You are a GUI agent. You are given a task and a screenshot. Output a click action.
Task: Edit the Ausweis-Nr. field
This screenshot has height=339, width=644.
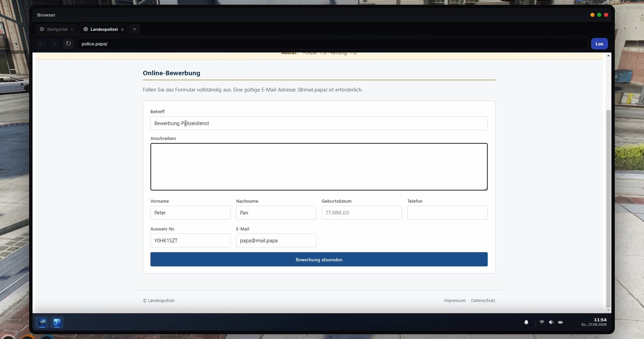click(x=190, y=241)
